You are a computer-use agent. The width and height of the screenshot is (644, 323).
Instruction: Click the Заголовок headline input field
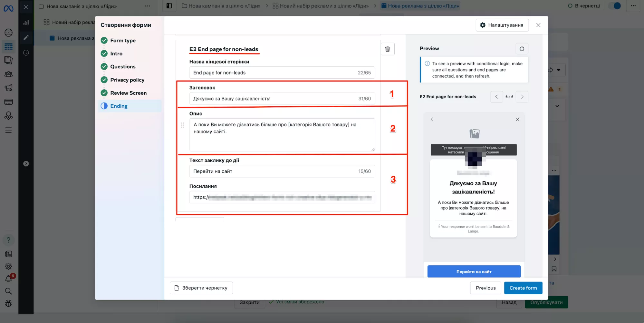pos(274,99)
